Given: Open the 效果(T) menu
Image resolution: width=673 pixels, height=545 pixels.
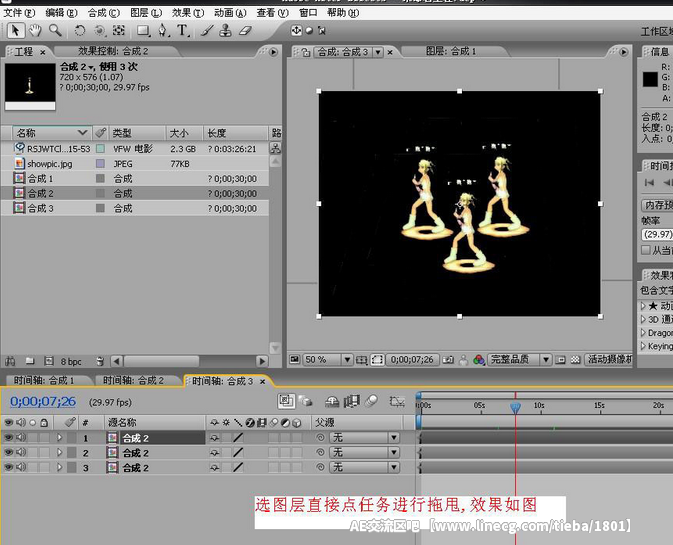Looking at the screenshot, I should click(x=188, y=13).
